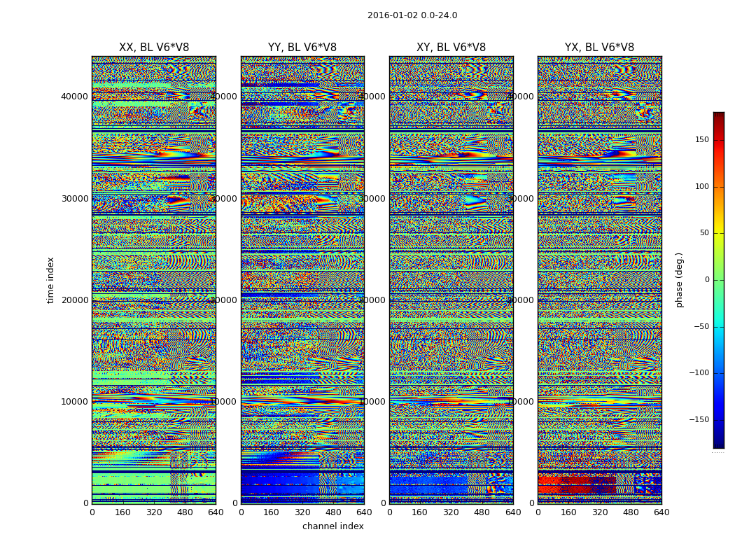Click the 'YY, BL V6*V8' subplot title
Image resolution: width=735 pixels, height=560 pixels.
[x=302, y=48]
